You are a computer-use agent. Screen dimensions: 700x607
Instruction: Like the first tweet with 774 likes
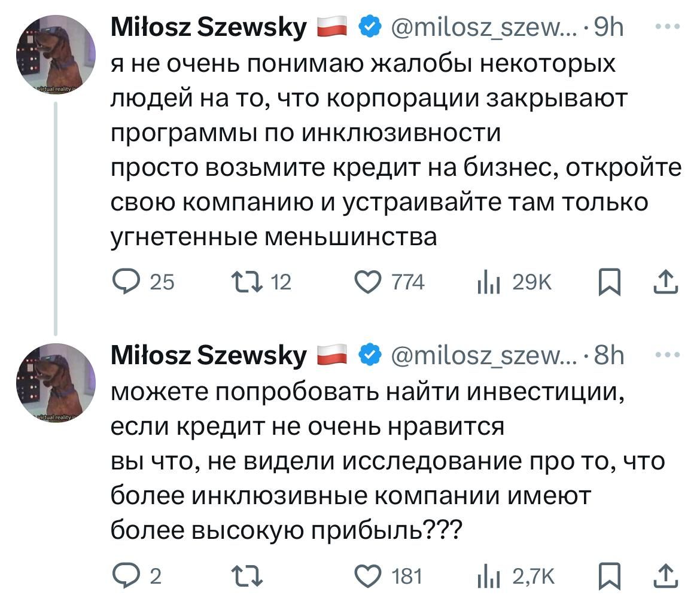pos(369,281)
